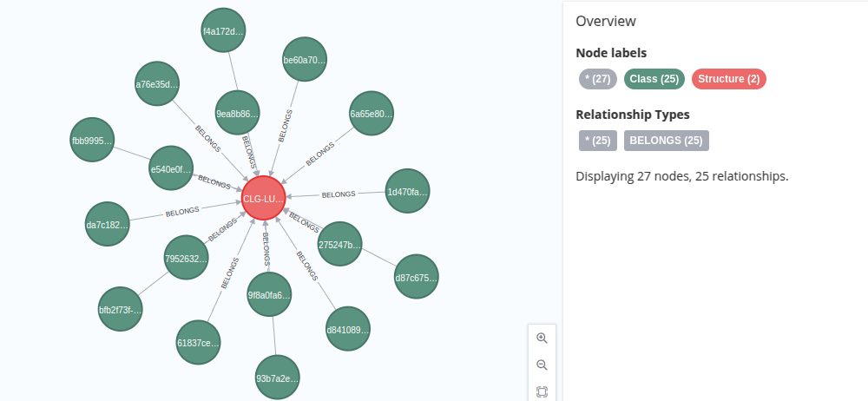Click the BELONGS edge from da7c182... node
This screenshot has width=868, height=401.
coord(182,211)
